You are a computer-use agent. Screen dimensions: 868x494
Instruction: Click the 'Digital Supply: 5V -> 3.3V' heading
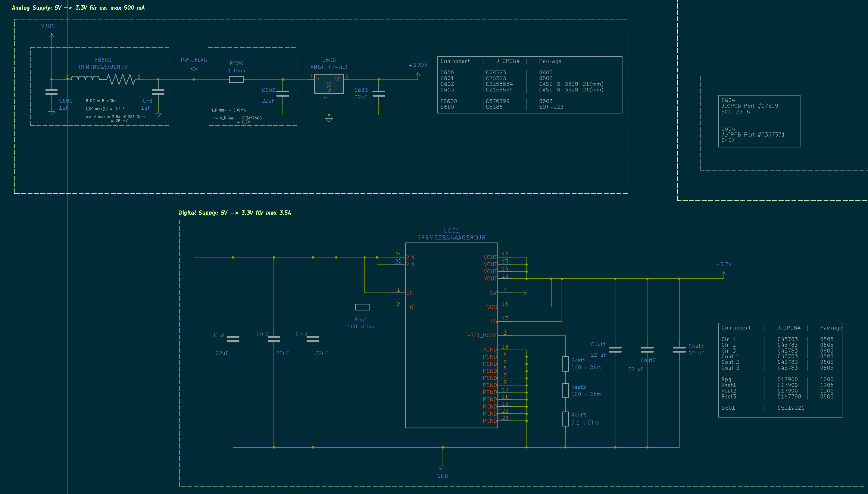(235, 213)
